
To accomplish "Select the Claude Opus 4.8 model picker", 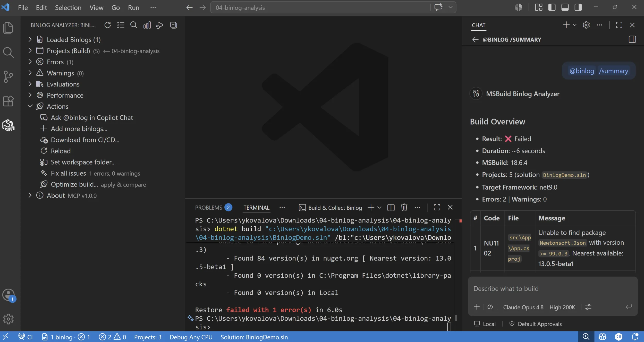I will (523, 307).
